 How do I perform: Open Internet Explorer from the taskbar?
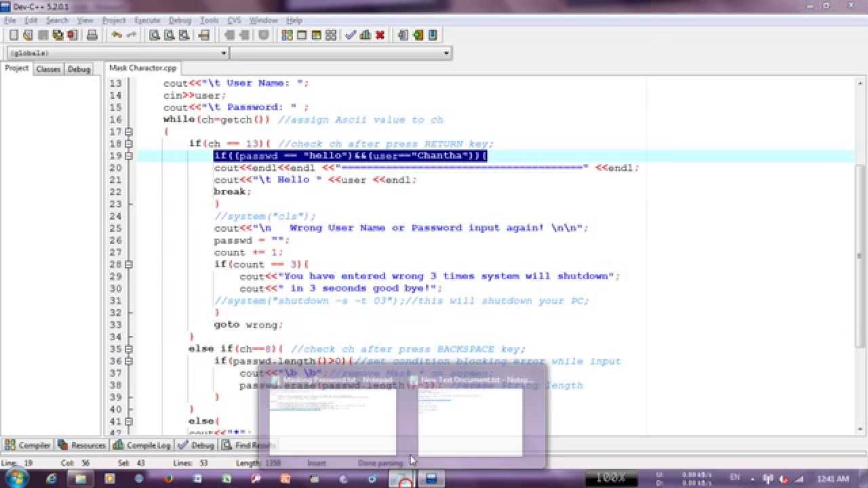coord(52,479)
